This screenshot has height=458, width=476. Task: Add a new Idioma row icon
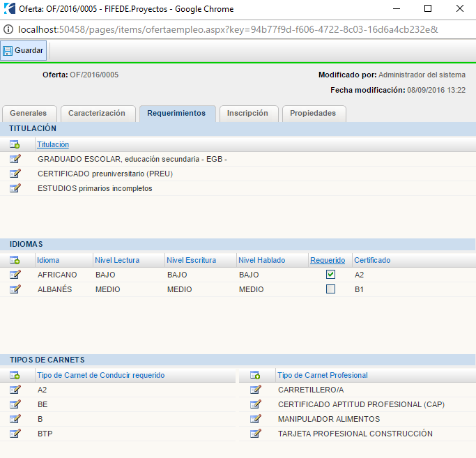pos(15,260)
